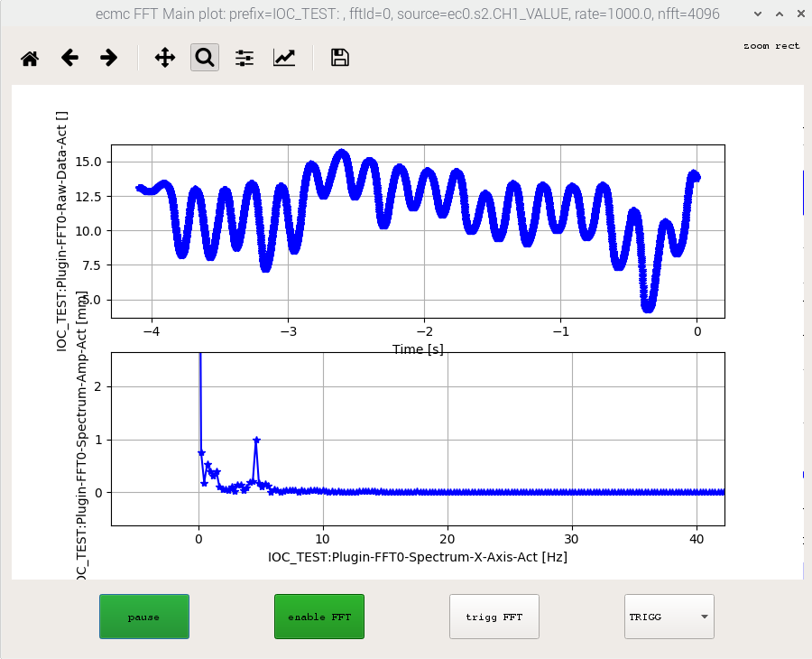Toggle the zoom-to-rectangle magnifier tool
The image size is (812, 659).
205,59
